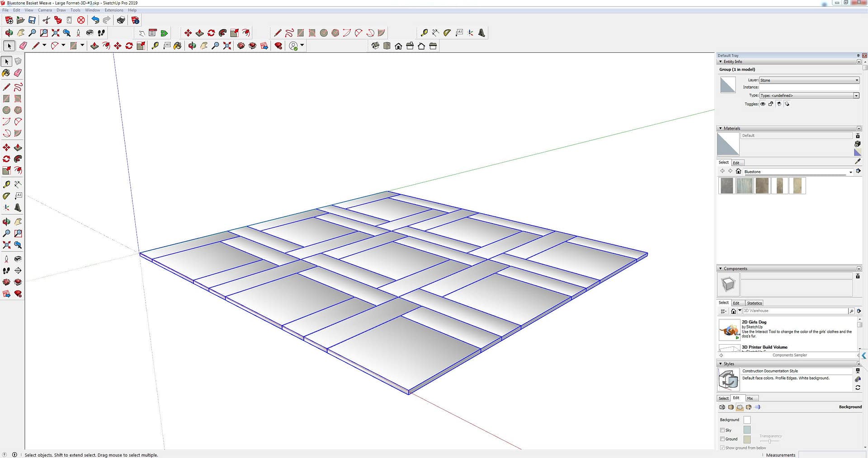Enable the Ground checkbox

(x=722, y=439)
